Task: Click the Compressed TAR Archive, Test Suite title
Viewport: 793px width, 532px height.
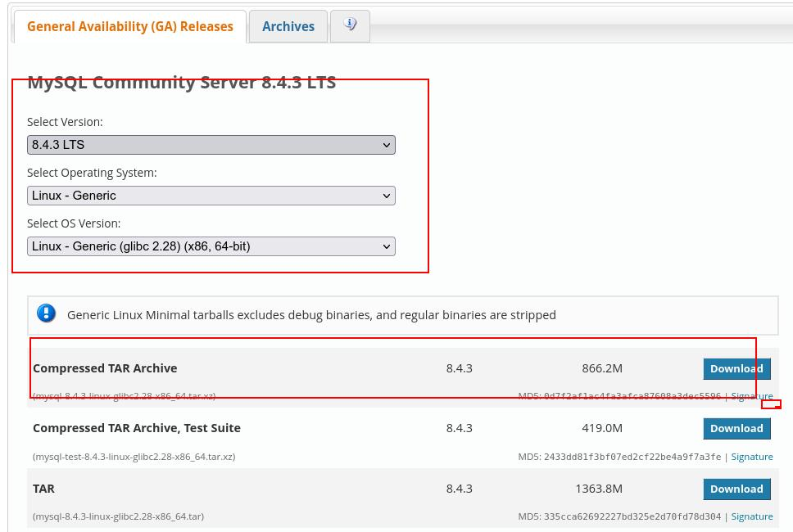Action: point(137,428)
